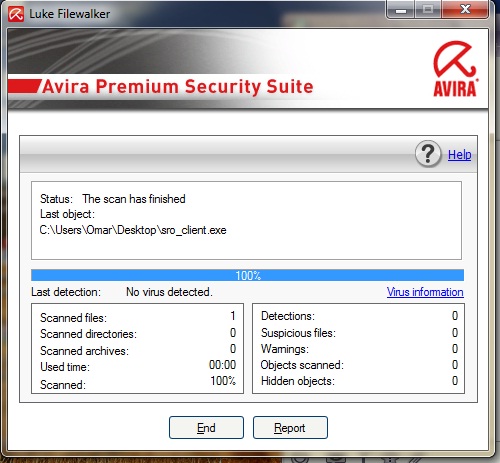Click 'The scan has finished' status text

(x=134, y=199)
